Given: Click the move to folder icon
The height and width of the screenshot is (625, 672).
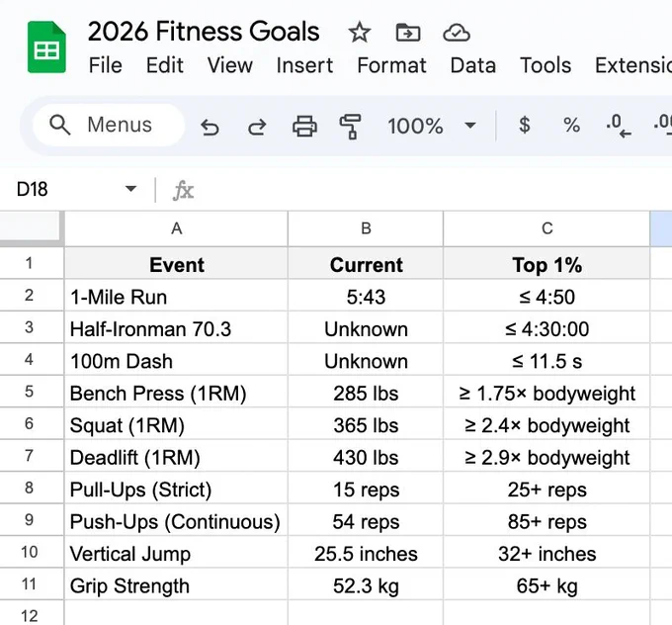Looking at the screenshot, I should point(407,33).
